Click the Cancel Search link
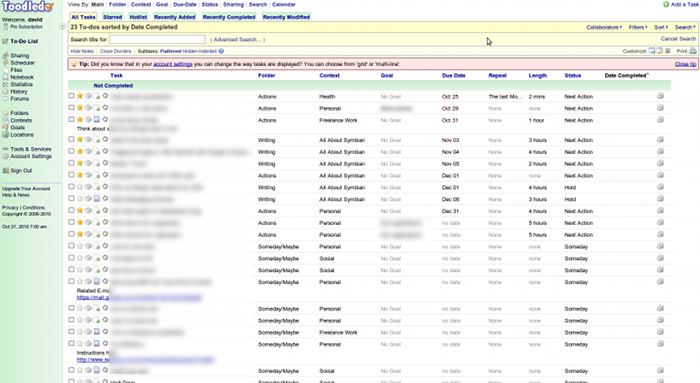The image size is (700, 383). tap(678, 39)
